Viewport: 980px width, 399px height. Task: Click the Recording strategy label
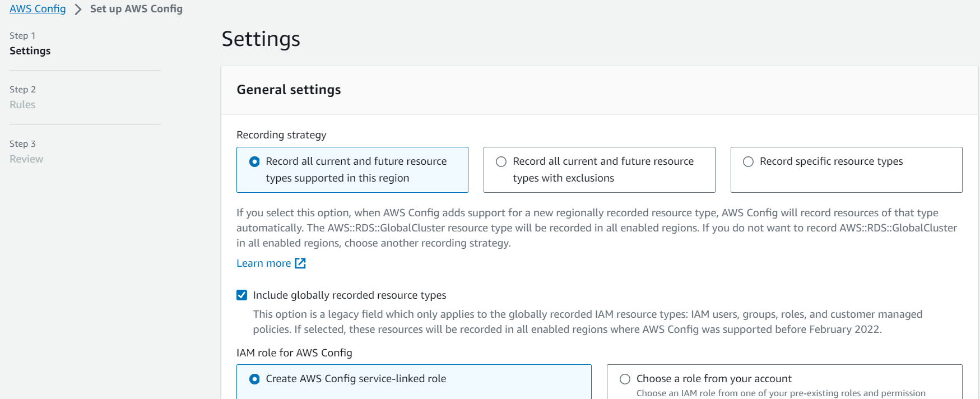coord(281,135)
